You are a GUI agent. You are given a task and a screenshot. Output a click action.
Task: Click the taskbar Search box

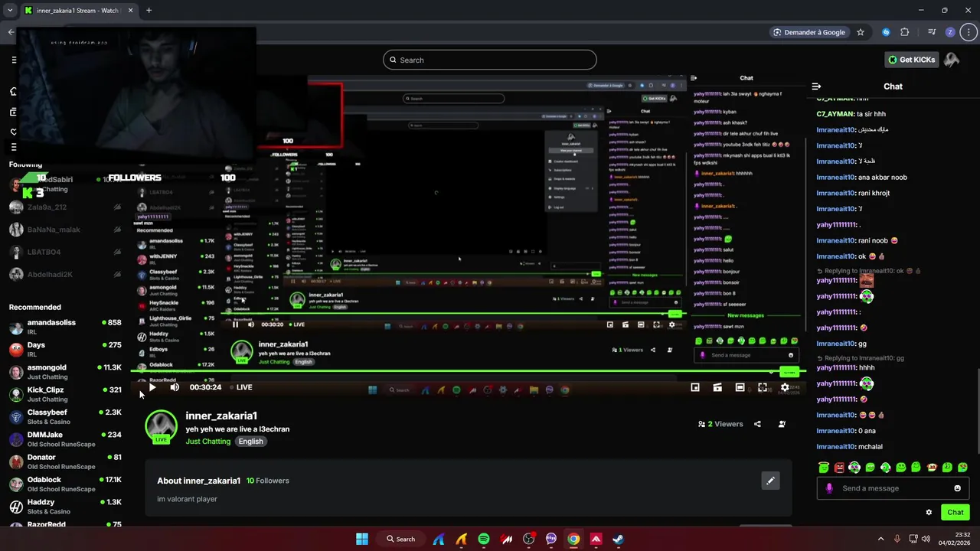click(x=401, y=539)
